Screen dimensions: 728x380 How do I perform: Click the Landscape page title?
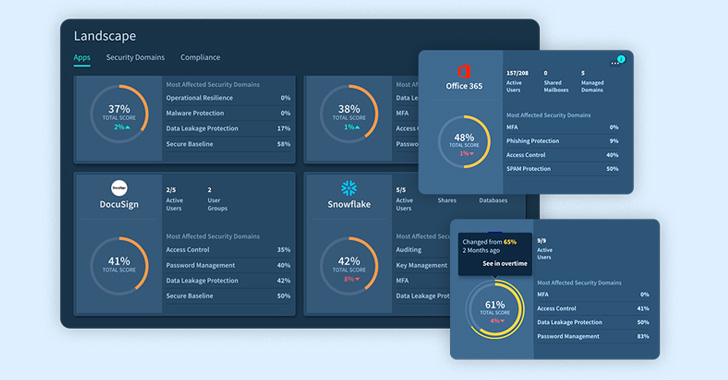(x=105, y=36)
